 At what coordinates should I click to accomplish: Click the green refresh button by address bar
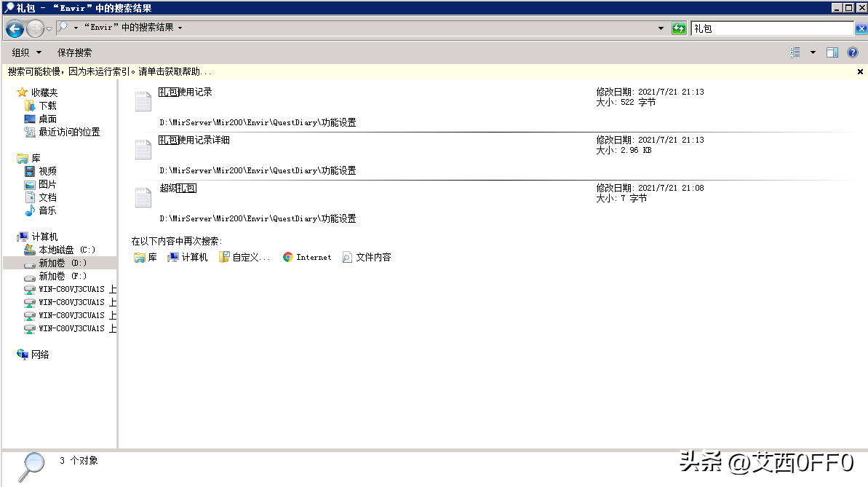click(x=679, y=28)
